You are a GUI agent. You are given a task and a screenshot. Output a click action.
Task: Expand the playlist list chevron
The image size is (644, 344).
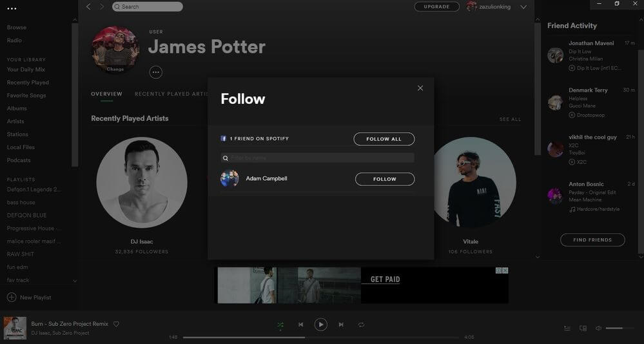[75, 281]
